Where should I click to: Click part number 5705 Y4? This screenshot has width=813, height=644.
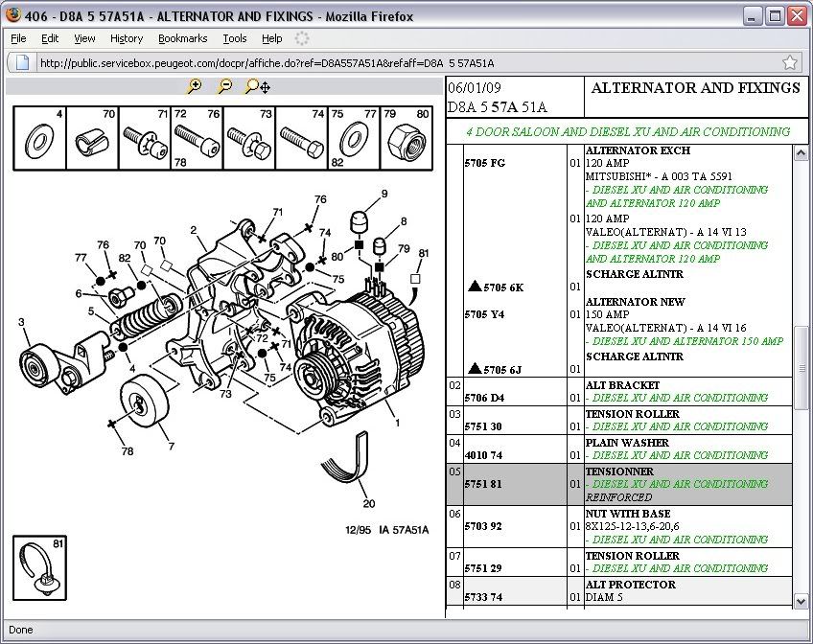click(x=484, y=314)
